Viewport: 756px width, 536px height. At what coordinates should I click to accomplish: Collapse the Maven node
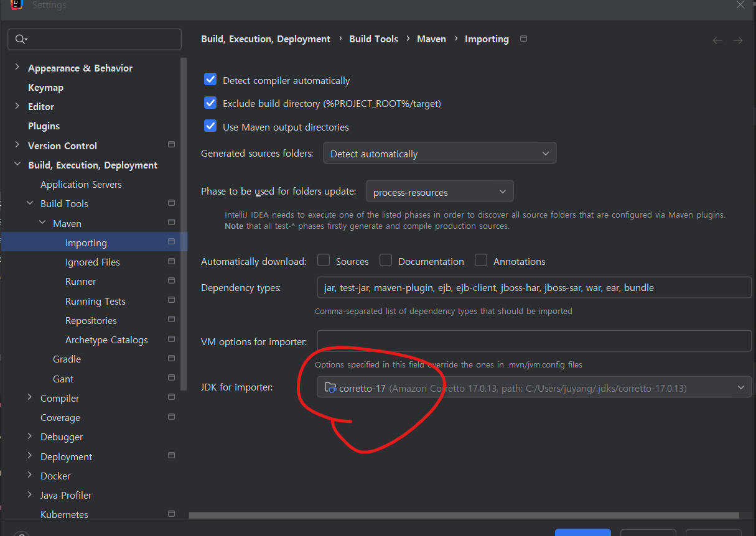[42, 223]
